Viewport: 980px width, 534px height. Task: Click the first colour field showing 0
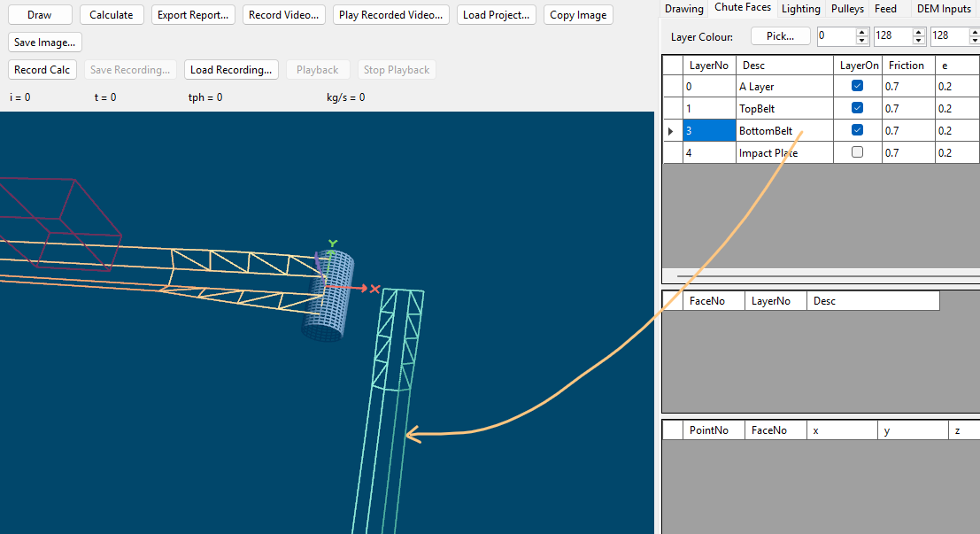tap(837, 36)
